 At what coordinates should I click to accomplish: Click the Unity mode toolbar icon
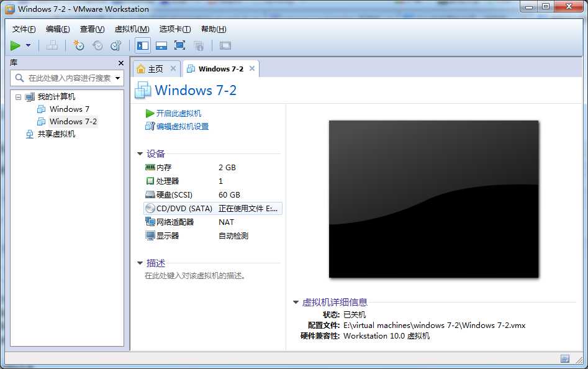pos(199,46)
